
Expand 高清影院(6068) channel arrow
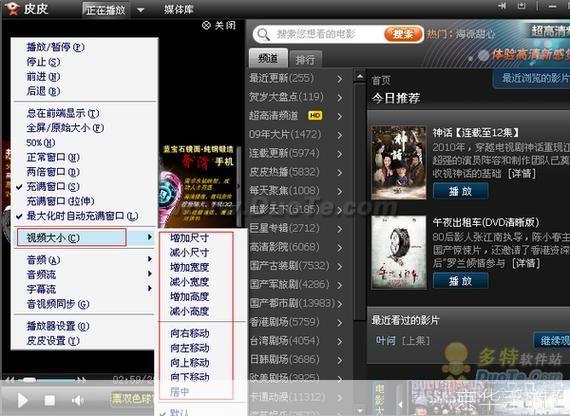pos(340,248)
